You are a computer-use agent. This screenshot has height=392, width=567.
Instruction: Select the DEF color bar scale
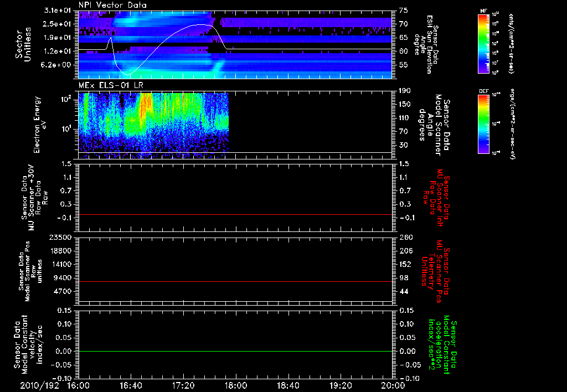(x=483, y=124)
